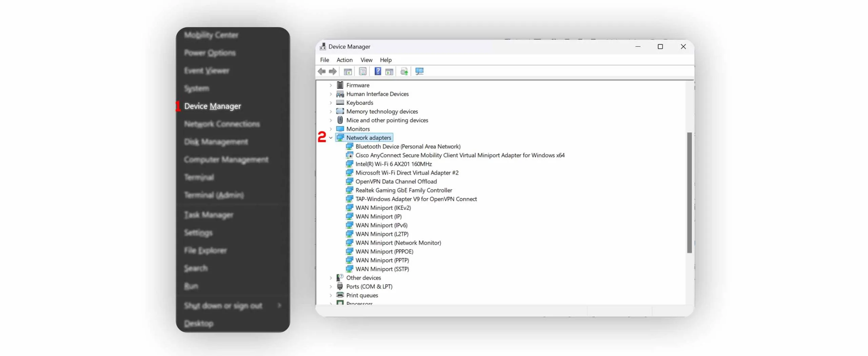The image size is (868, 356).
Task: Click the blue Help question mark icon
Action: pos(377,71)
